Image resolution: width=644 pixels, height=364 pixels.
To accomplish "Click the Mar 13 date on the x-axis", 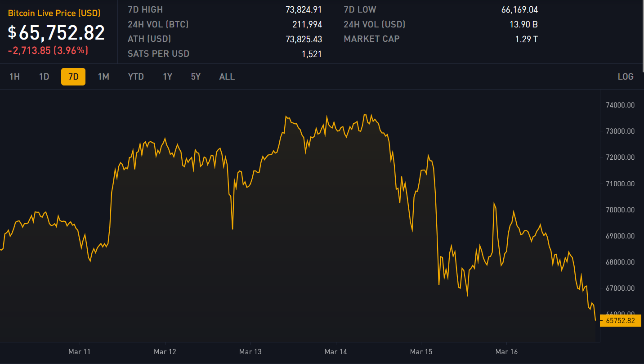I will [x=250, y=351].
